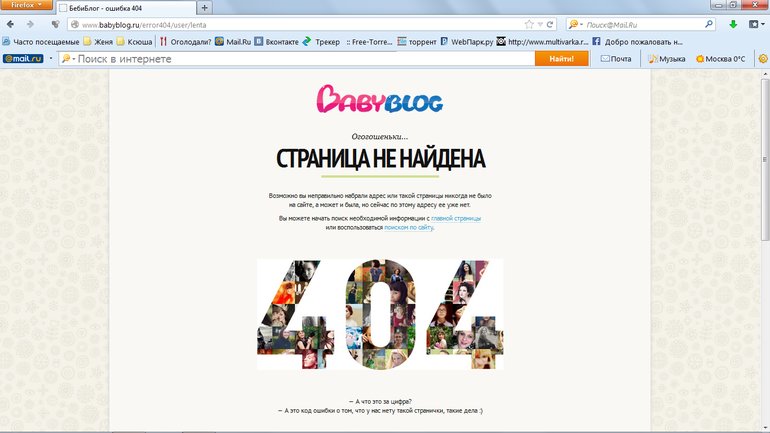Click the СТРАНИЦА НЕ НАЙДЕНА heading
The image size is (770, 433).
point(381,159)
